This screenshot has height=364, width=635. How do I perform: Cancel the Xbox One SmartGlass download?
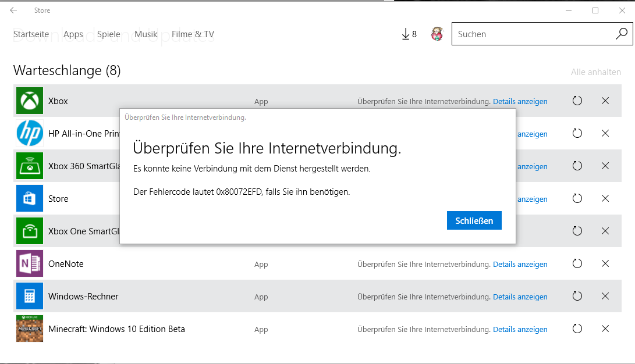point(605,231)
